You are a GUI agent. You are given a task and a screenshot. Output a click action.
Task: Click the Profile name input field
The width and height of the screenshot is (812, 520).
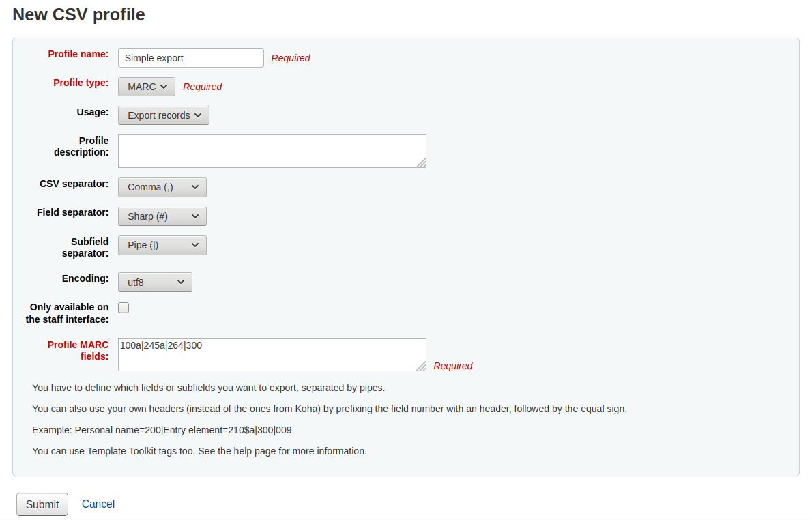190,58
